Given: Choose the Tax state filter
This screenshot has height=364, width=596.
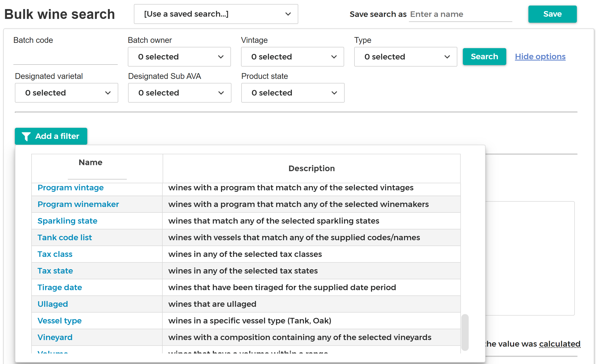Looking at the screenshot, I should pos(55,271).
